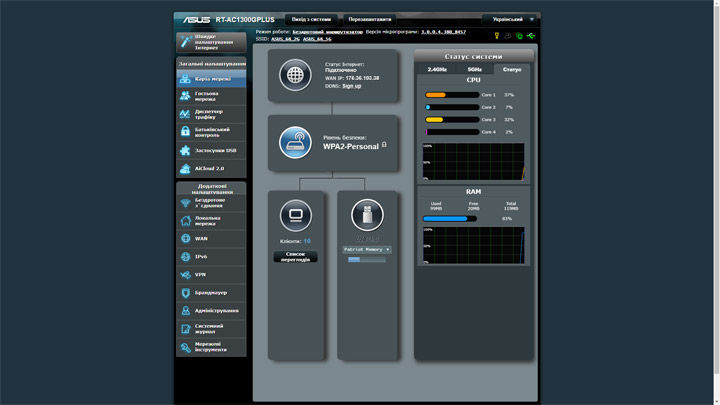This screenshot has height=405, width=720.
Task: Click the green network status icon
Action: [519, 36]
